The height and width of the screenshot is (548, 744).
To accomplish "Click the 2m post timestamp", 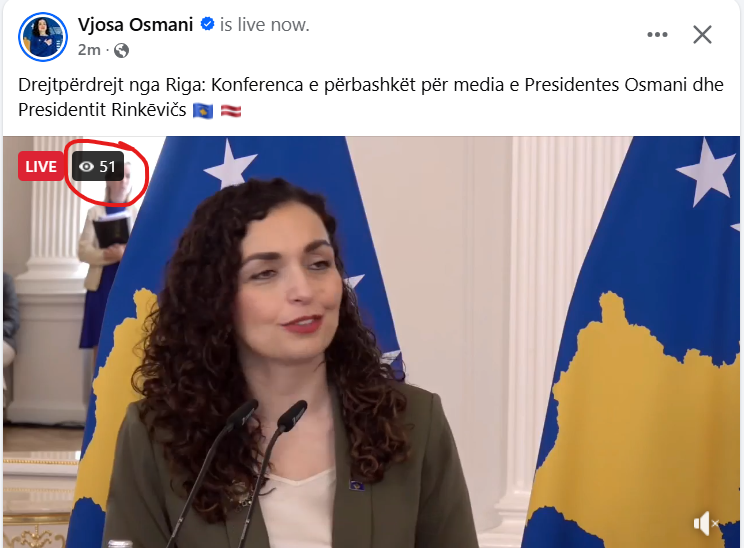I will [89, 50].
